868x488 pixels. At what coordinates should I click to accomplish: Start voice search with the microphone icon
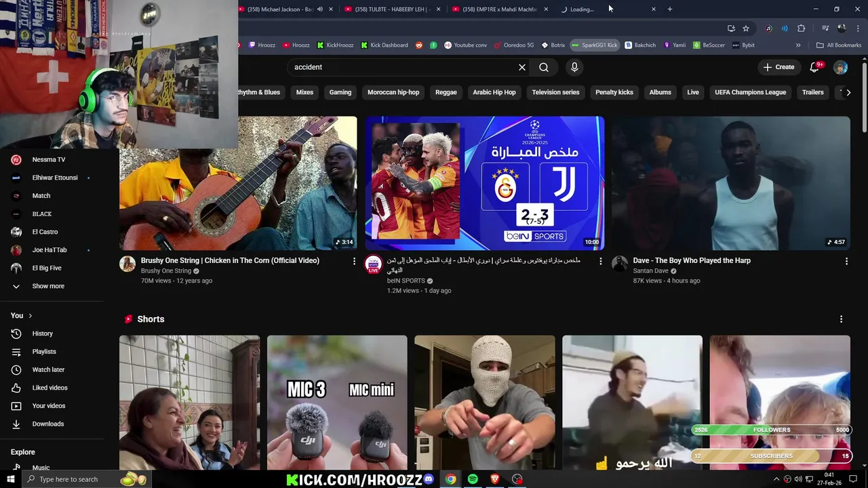574,67
